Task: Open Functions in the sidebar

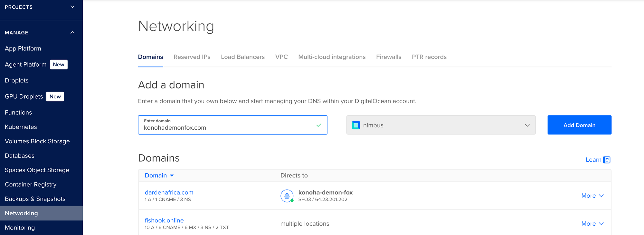Action: [x=18, y=112]
